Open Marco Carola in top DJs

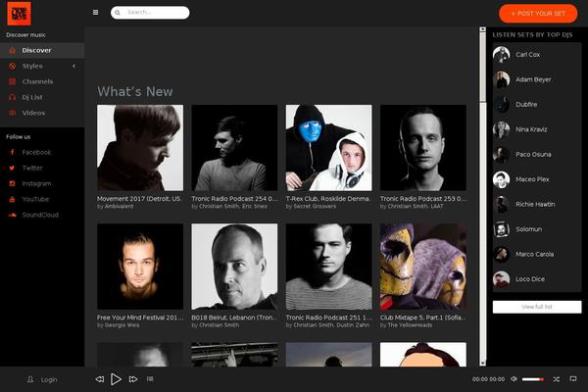(x=534, y=255)
